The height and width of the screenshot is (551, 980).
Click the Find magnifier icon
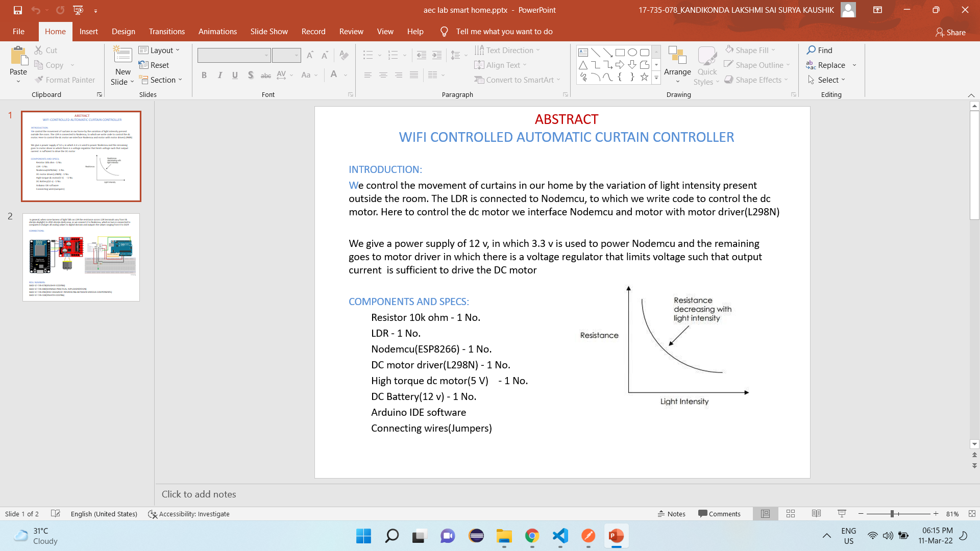pos(811,50)
